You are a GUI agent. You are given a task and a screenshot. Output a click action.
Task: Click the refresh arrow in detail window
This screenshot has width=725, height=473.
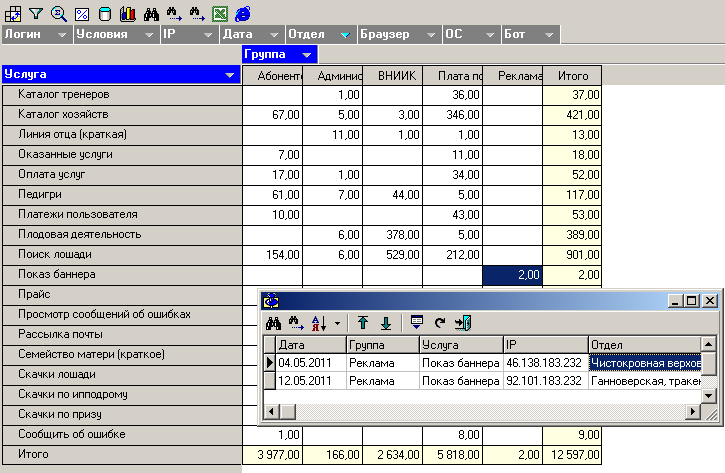pyautogui.click(x=438, y=323)
